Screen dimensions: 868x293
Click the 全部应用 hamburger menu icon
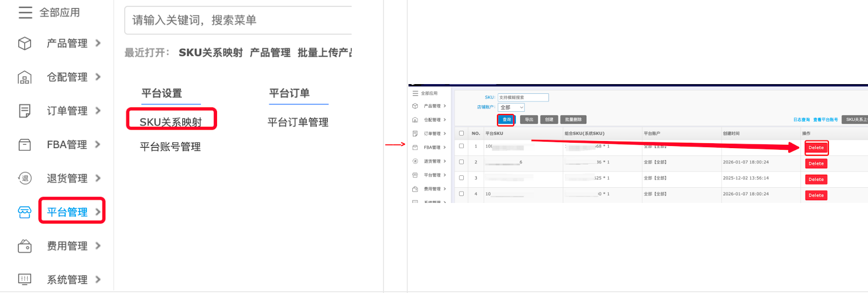(25, 12)
